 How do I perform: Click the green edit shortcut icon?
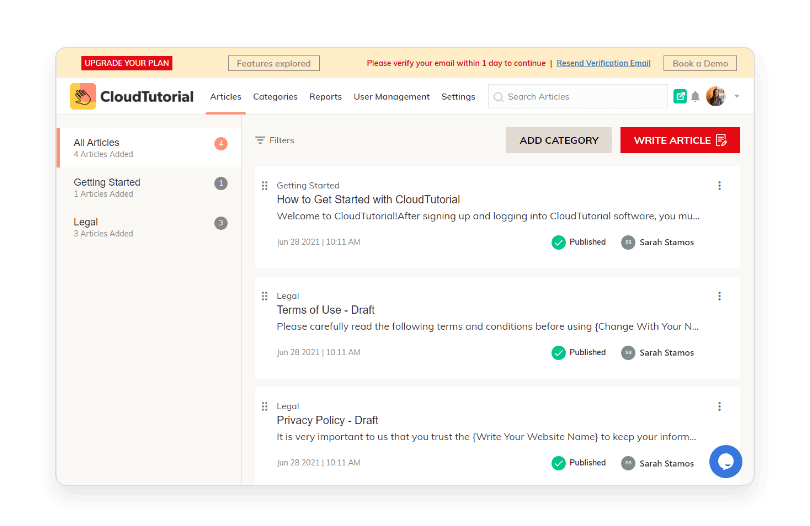pos(680,96)
